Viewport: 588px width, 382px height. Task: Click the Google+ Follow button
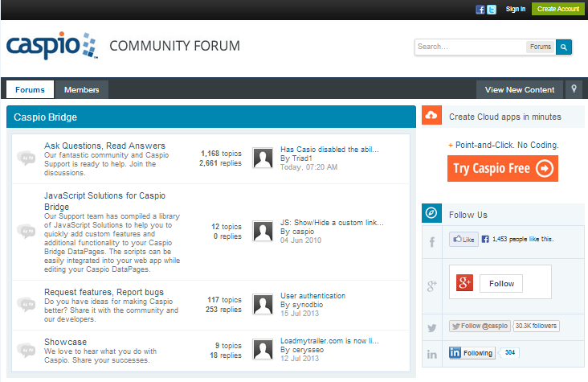[500, 283]
